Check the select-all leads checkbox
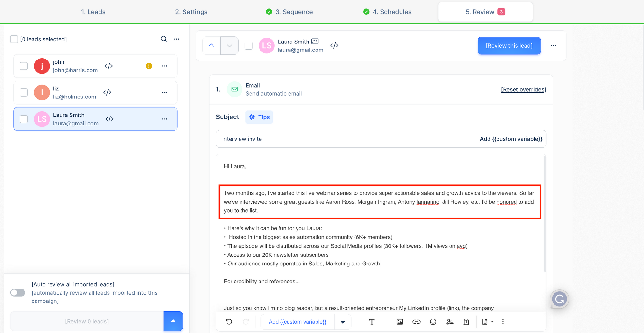Image resolution: width=644 pixels, height=333 pixels. point(14,39)
